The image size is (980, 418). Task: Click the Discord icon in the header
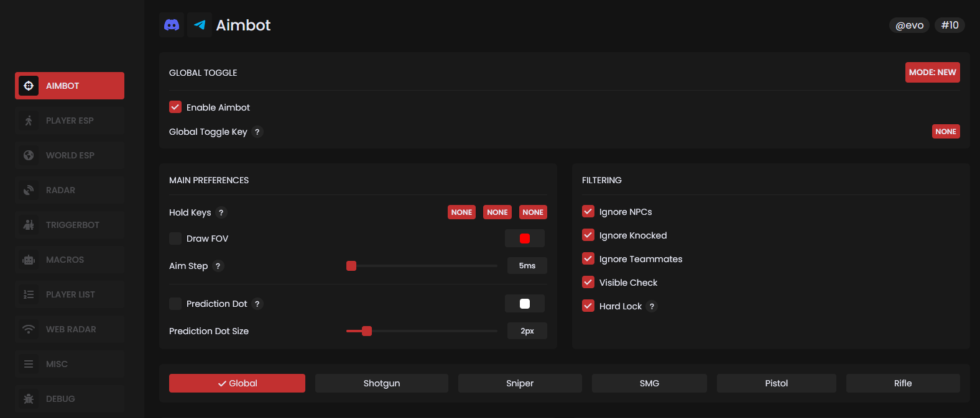point(172,25)
